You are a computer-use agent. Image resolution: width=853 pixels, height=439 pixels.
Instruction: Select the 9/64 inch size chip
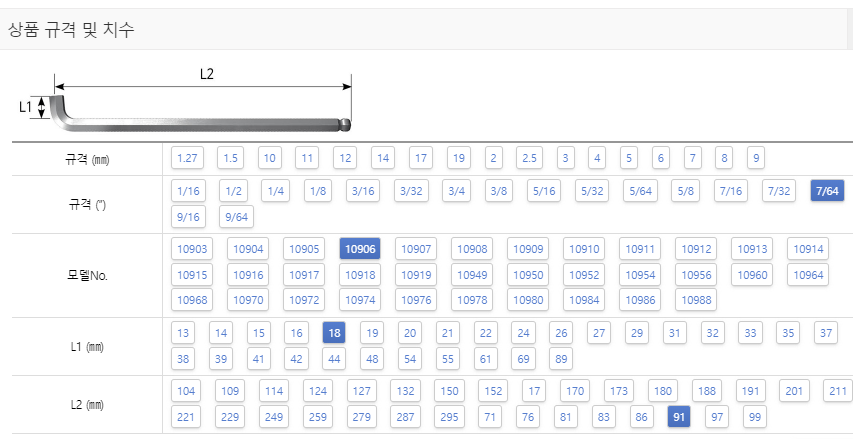click(236, 217)
